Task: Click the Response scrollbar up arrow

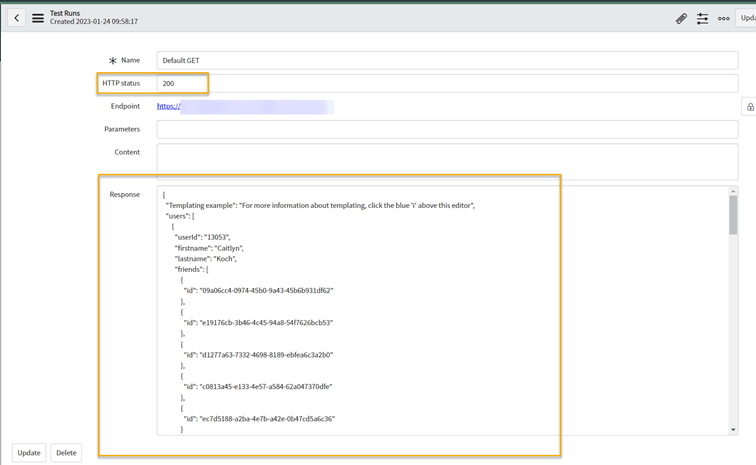Action: coord(733,191)
